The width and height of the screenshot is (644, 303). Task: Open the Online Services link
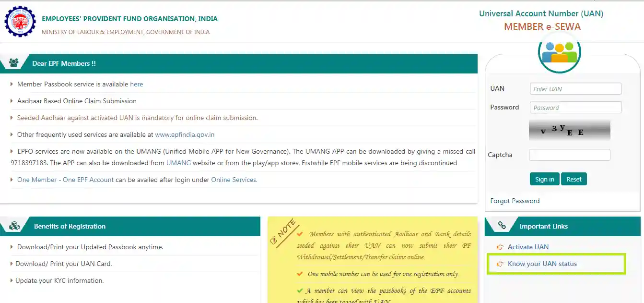point(234,180)
